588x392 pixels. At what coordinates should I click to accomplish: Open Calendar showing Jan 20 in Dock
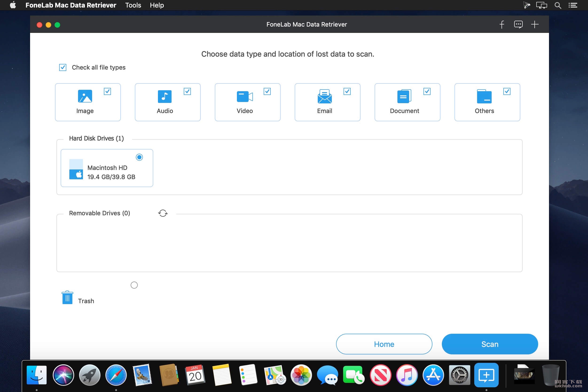click(x=195, y=375)
